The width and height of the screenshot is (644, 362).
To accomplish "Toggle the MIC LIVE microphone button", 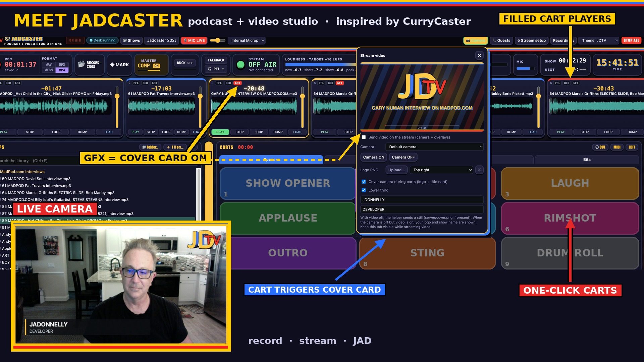I will click(x=194, y=40).
